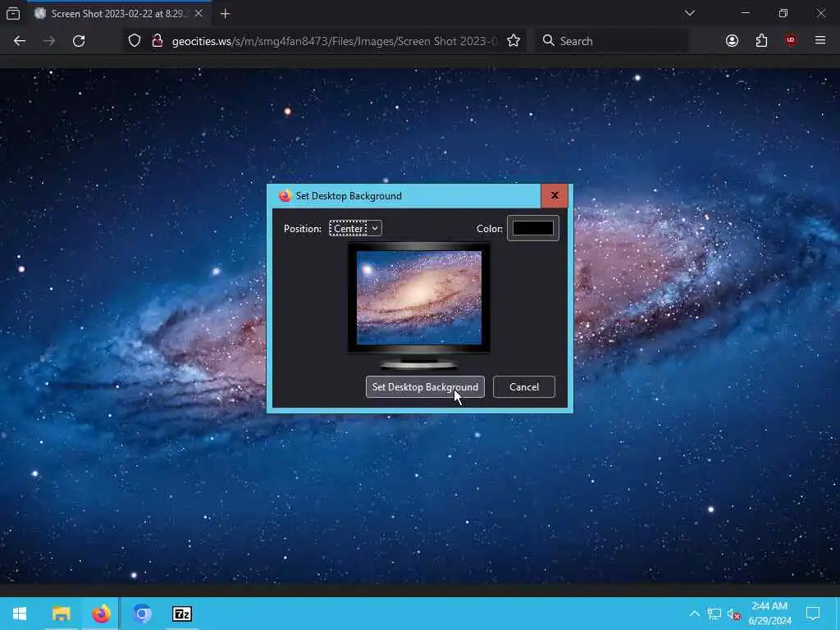Image resolution: width=840 pixels, height=630 pixels.
Task: Select the Screen Shot 2023-02-22 browser tab
Action: (x=119, y=13)
